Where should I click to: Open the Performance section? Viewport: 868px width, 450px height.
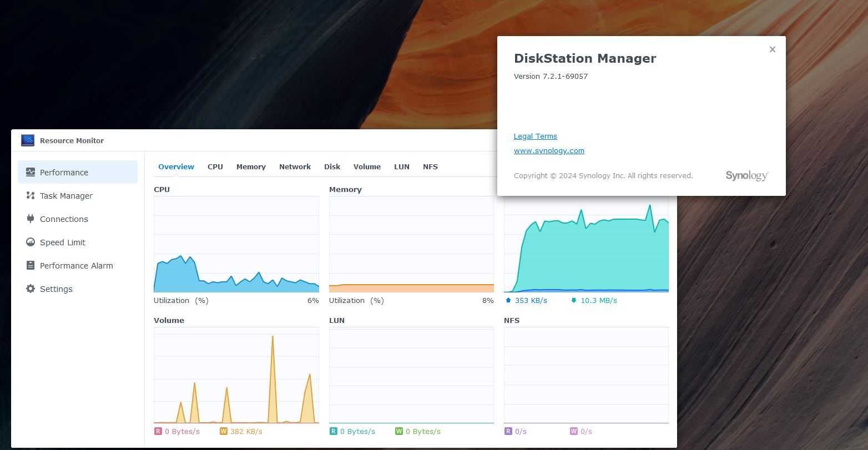pos(78,172)
